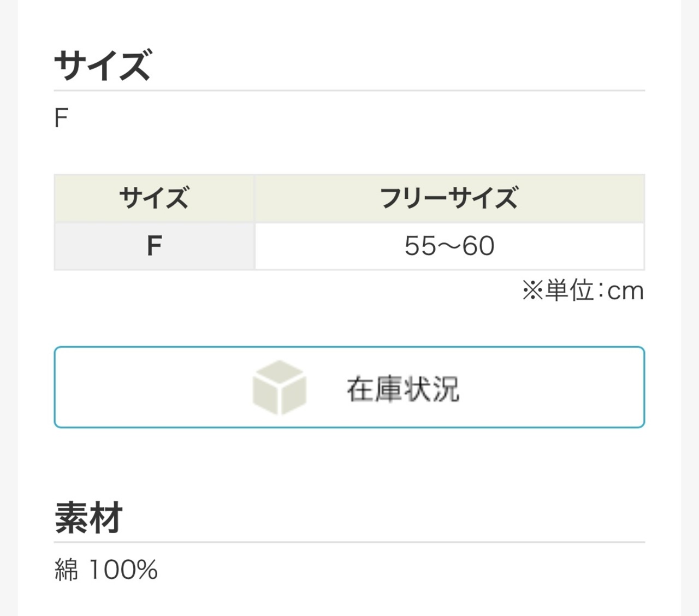The height and width of the screenshot is (616, 699).
Task: Click the 単位 text in the note
Action: coord(570,291)
